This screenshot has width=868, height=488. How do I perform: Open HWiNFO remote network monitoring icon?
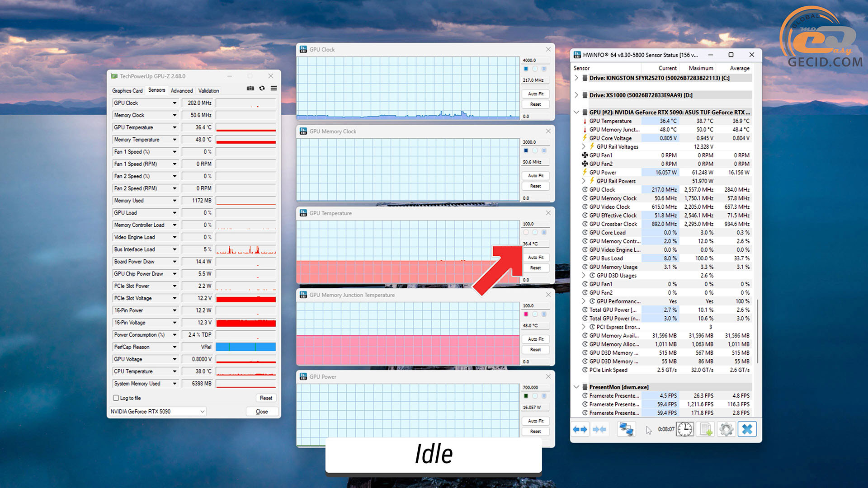pyautogui.click(x=626, y=429)
